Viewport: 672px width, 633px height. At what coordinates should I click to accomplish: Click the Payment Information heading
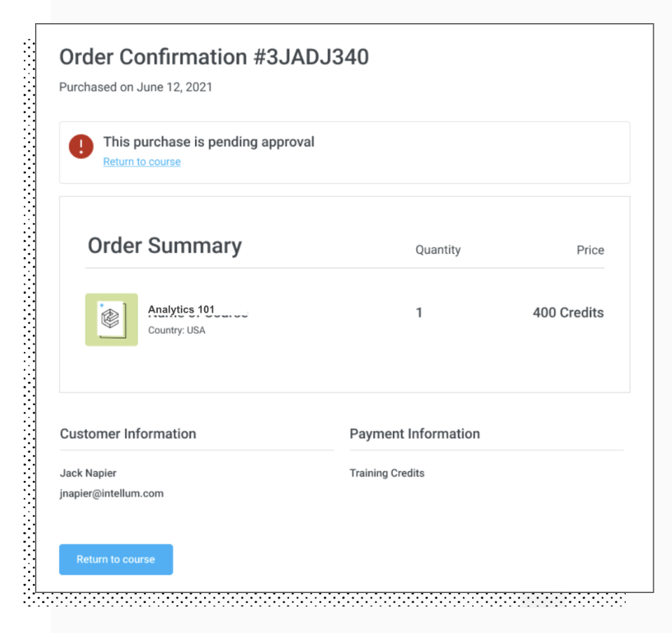[415, 434]
